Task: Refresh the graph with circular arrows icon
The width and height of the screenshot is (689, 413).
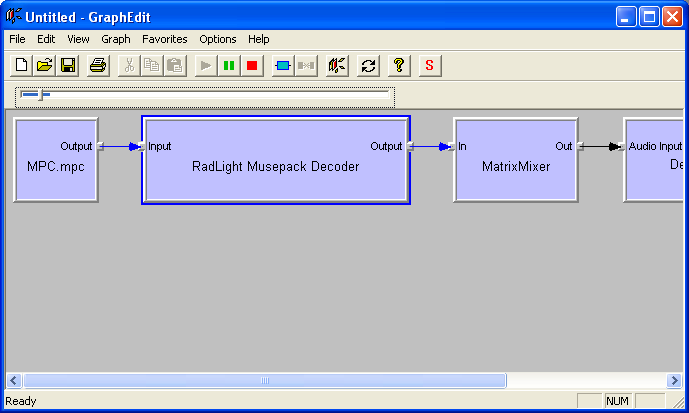Action: [368, 66]
